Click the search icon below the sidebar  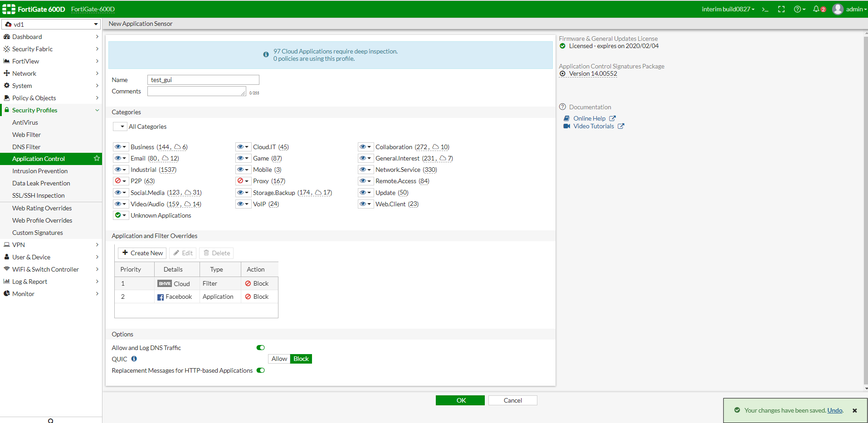pyautogui.click(x=50, y=421)
